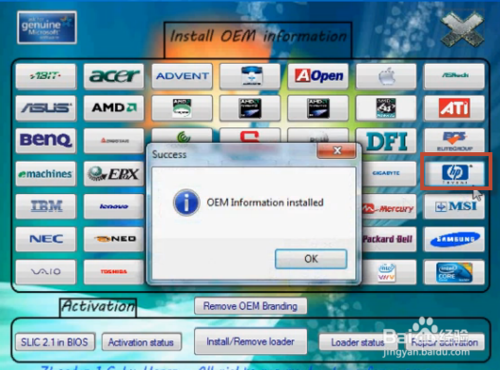Image resolution: width=500 pixels, height=370 pixels.
Task: Click OK in the Success dialog
Action: pyautogui.click(x=311, y=259)
